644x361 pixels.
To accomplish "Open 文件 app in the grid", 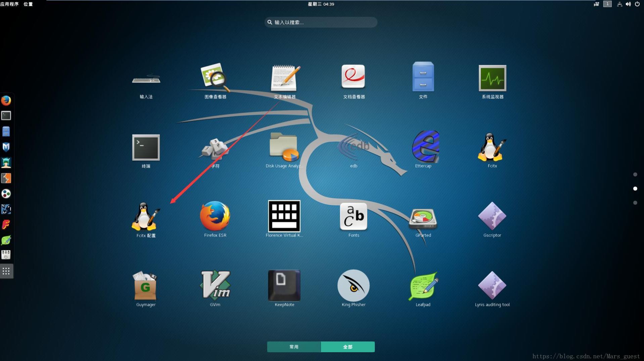I will click(423, 81).
